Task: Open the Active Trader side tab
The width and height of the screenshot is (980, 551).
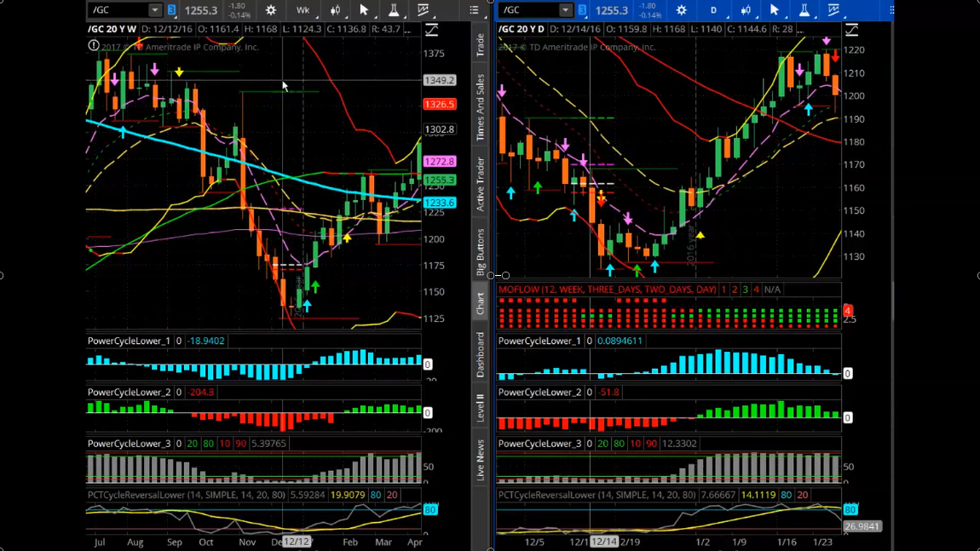Action: point(480,184)
